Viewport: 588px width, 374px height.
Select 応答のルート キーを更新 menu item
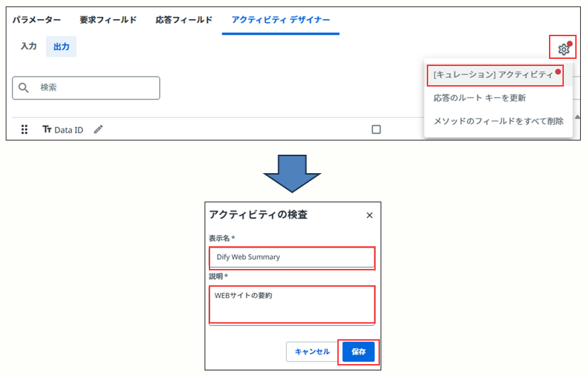pos(479,97)
